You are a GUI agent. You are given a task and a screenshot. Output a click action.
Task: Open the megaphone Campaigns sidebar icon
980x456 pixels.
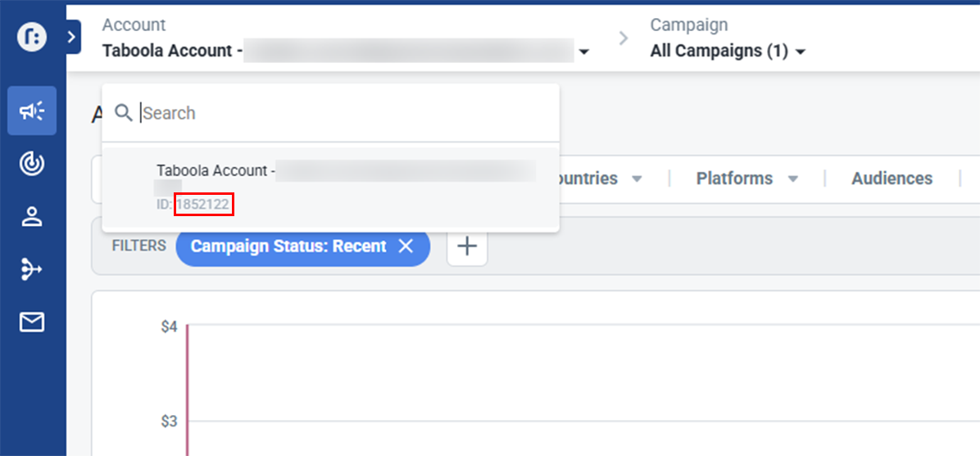point(32,111)
